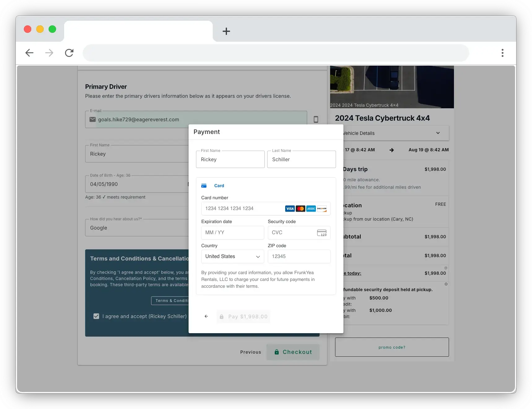532x409 pixels.
Task: Click the Date of Birth field
Action: (137, 184)
